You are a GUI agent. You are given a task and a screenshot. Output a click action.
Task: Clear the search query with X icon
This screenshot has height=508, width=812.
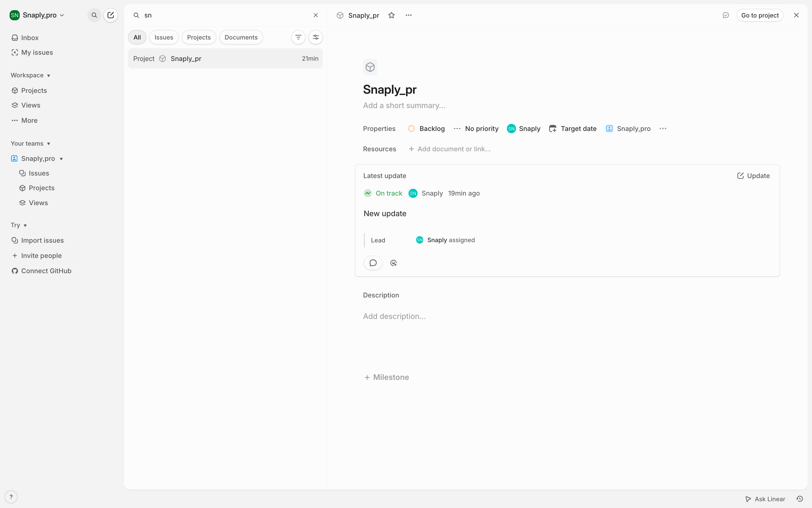click(x=316, y=15)
